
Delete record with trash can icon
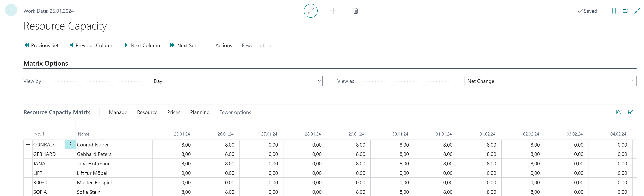click(355, 11)
